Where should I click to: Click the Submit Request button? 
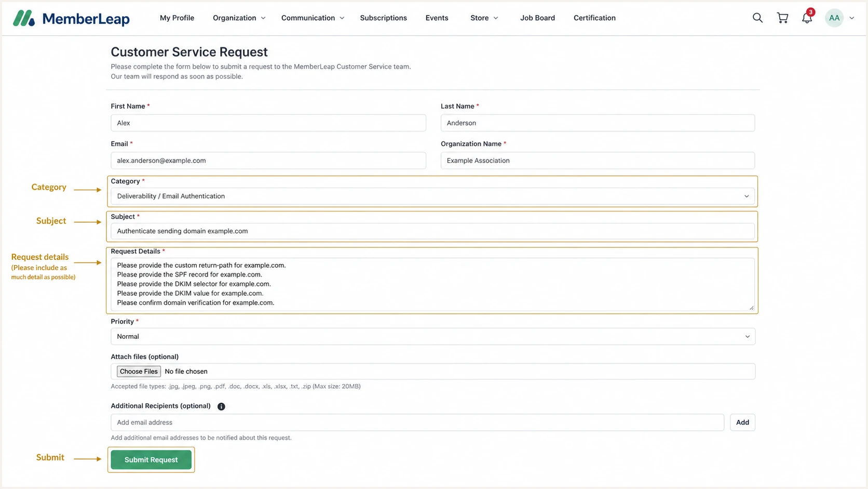point(151,460)
